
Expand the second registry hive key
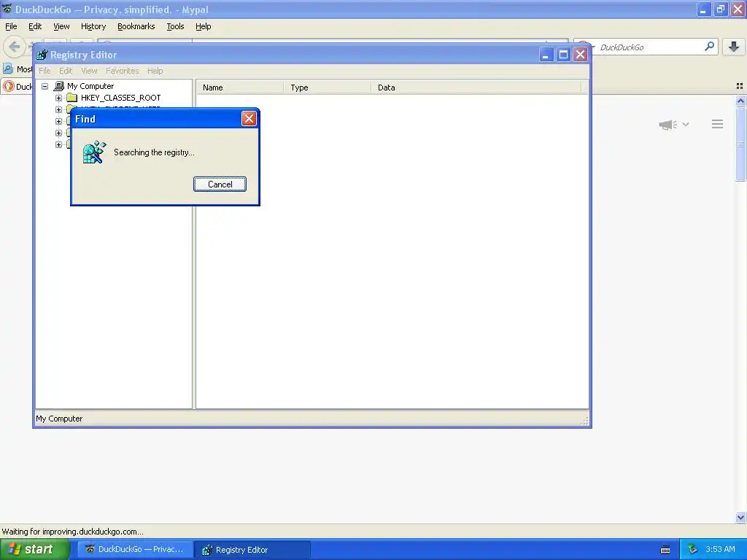pyautogui.click(x=58, y=109)
